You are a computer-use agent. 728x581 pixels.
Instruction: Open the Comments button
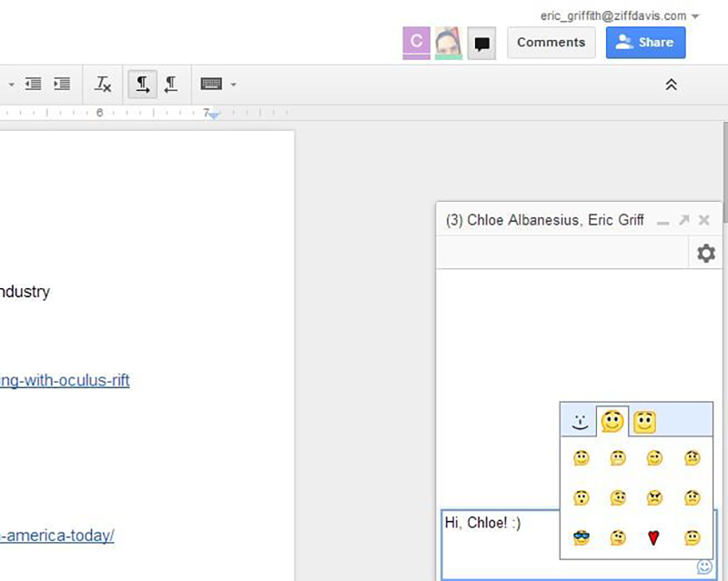pyautogui.click(x=551, y=43)
